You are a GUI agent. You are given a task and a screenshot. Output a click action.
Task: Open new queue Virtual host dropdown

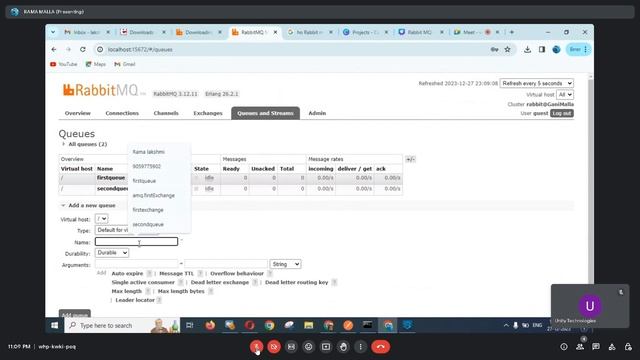click(102, 219)
